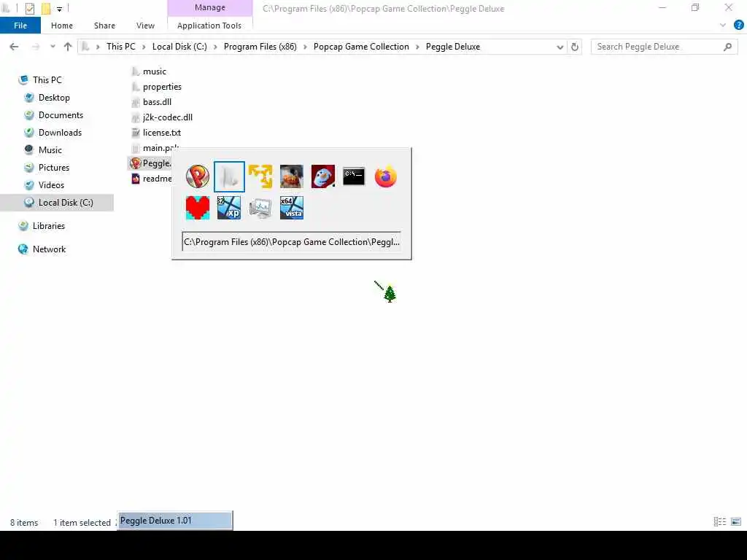The width and height of the screenshot is (747, 560).
Task: Open Libraries in navigation pane
Action: [49, 226]
